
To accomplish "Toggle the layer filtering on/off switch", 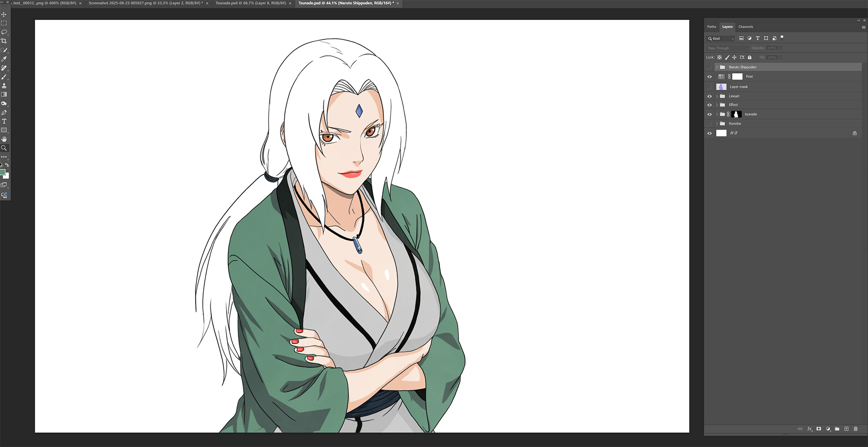I will tap(782, 37).
